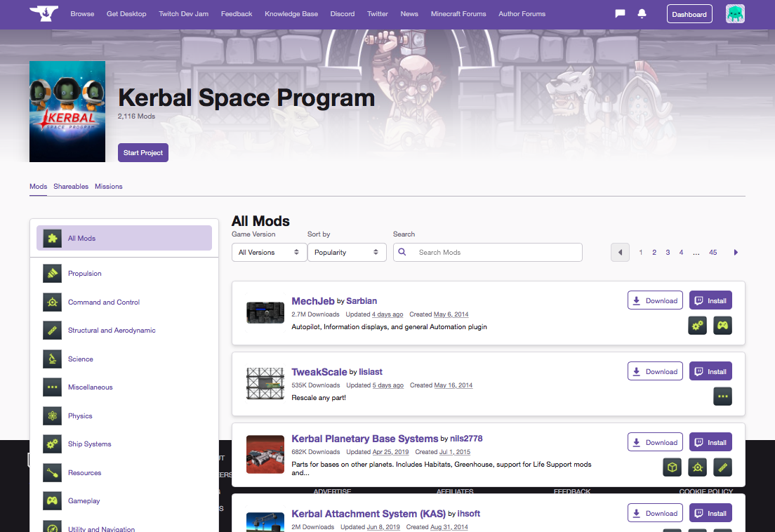
Task: Open the Sort by Popularity dropdown
Action: (347, 253)
